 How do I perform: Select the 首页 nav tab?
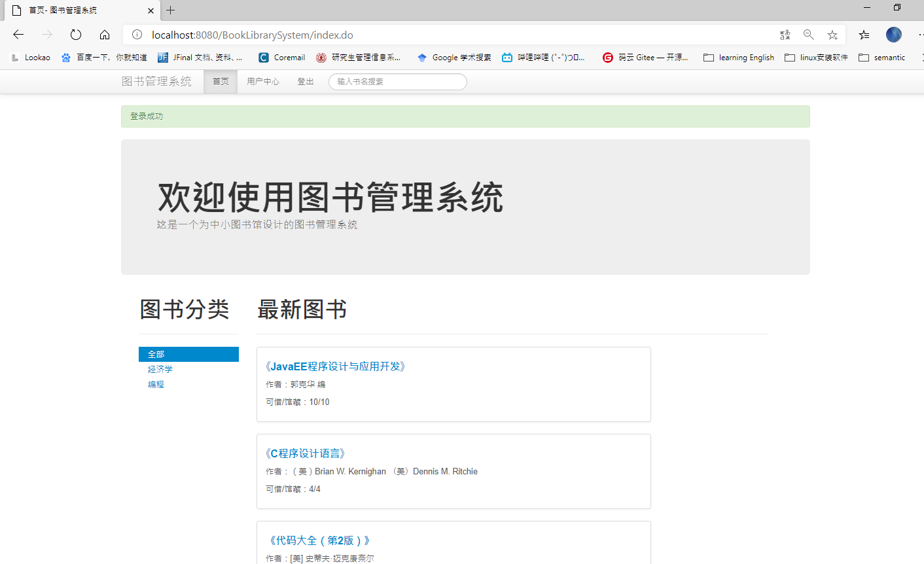[x=221, y=82]
